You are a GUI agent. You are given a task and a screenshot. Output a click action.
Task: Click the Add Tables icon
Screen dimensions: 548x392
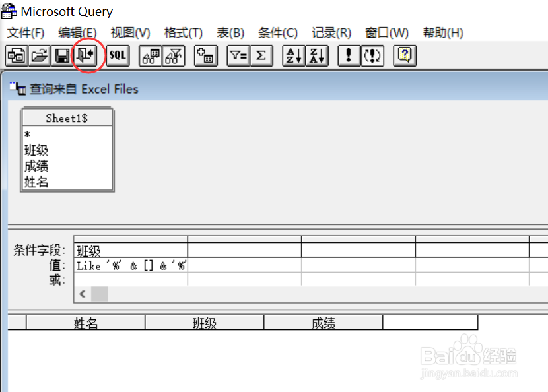pyautogui.click(x=206, y=55)
